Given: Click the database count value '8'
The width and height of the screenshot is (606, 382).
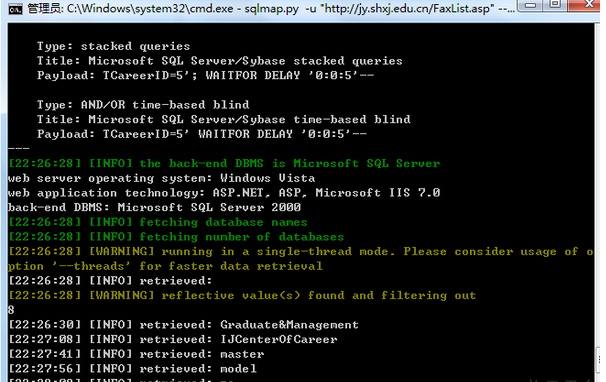Looking at the screenshot, I should [x=11, y=310].
